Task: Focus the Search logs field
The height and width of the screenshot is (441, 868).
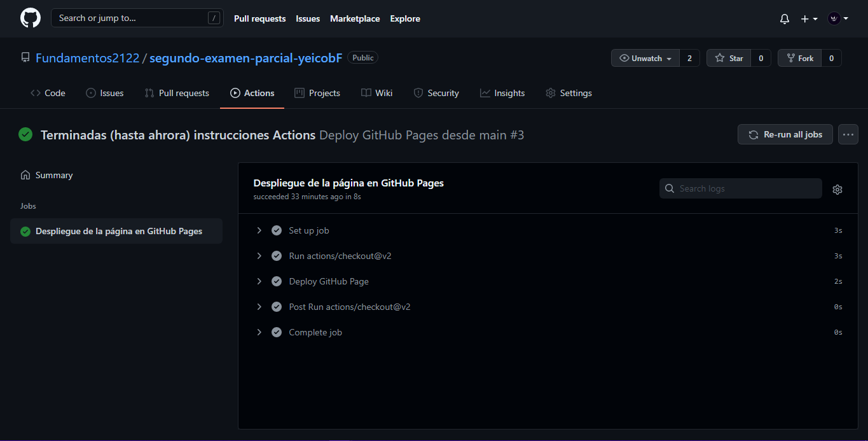Action: (x=741, y=188)
